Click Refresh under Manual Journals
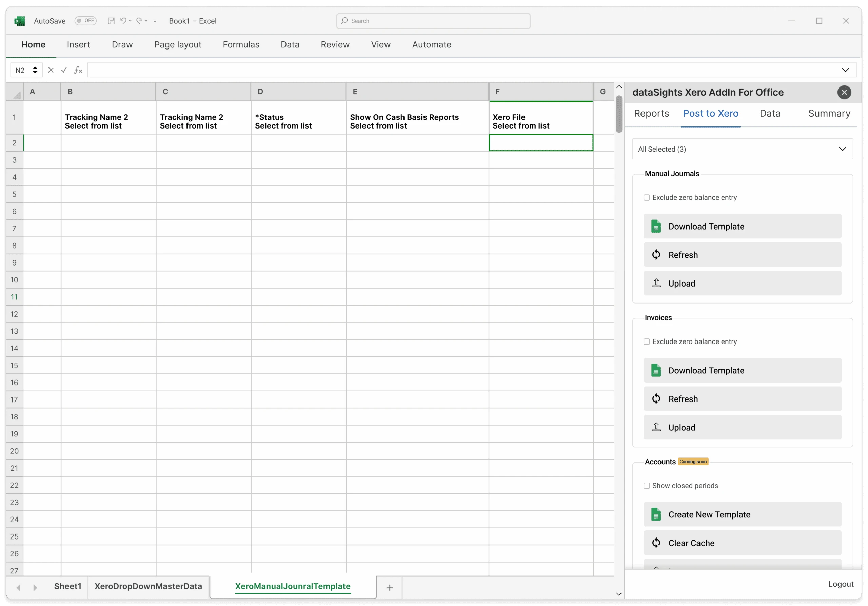This screenshot has width=868, height=606. tap(743, 255)
